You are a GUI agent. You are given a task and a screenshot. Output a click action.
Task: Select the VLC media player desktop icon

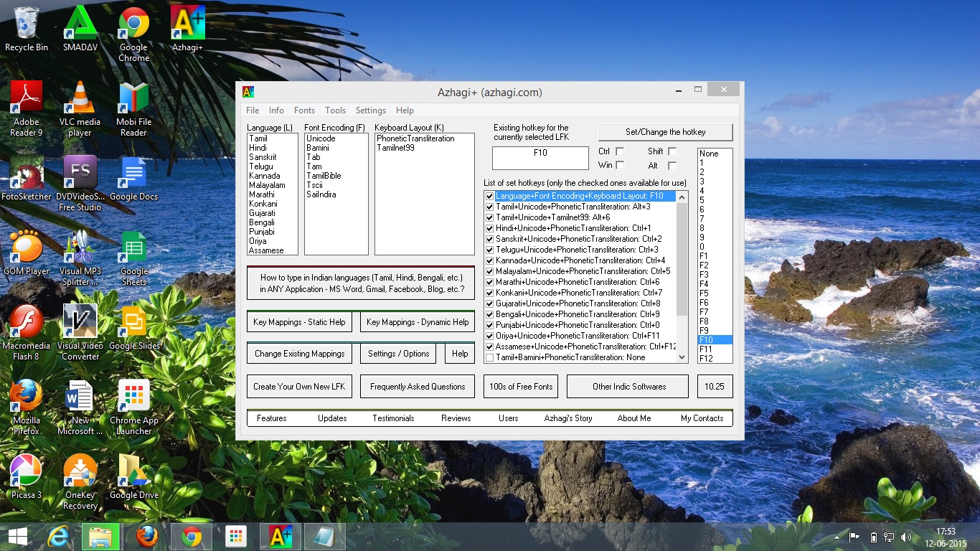80,109
